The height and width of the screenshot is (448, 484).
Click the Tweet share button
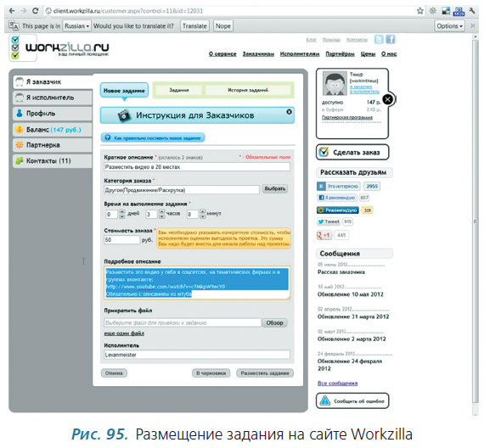pos(329,221)
